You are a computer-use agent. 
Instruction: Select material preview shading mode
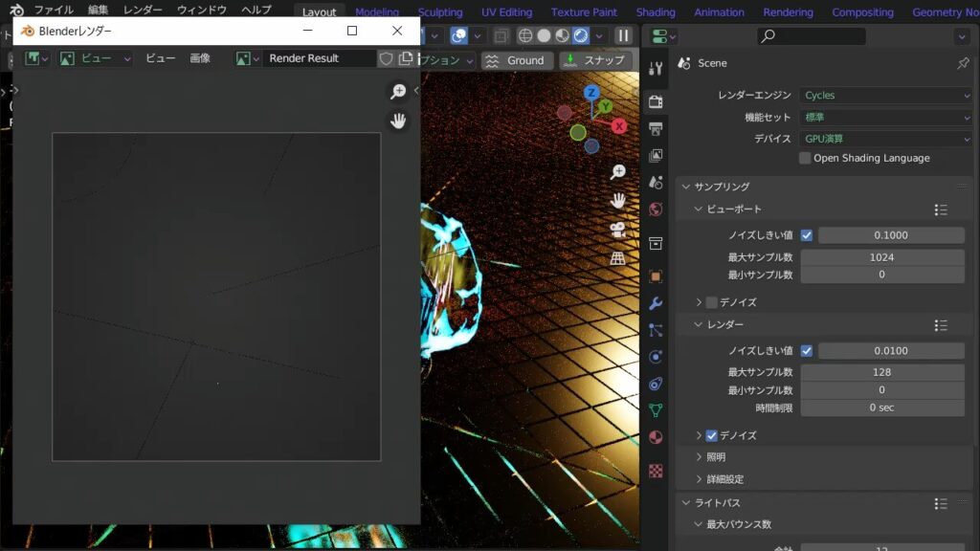[x=563, y=35]
